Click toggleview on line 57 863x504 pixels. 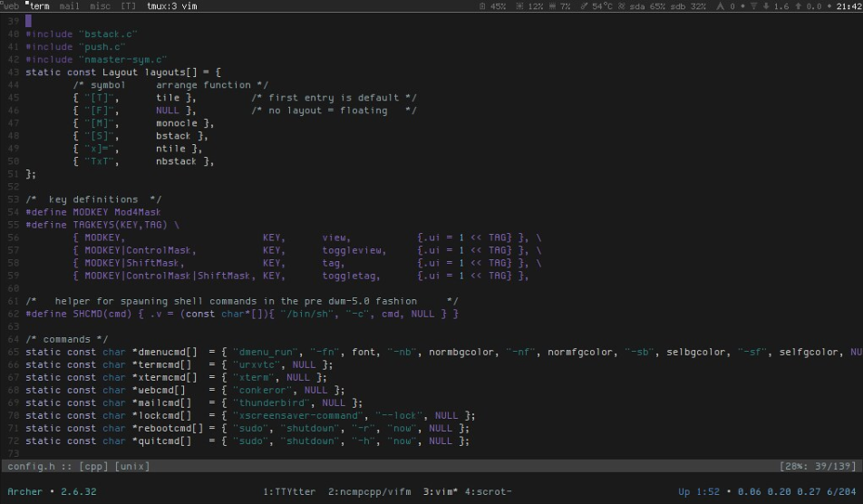coord(352,250)
